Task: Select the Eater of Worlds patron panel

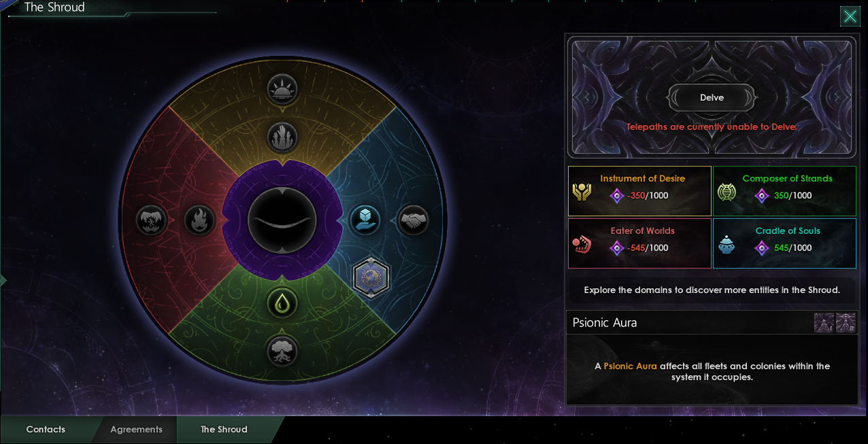Action: 639,243
